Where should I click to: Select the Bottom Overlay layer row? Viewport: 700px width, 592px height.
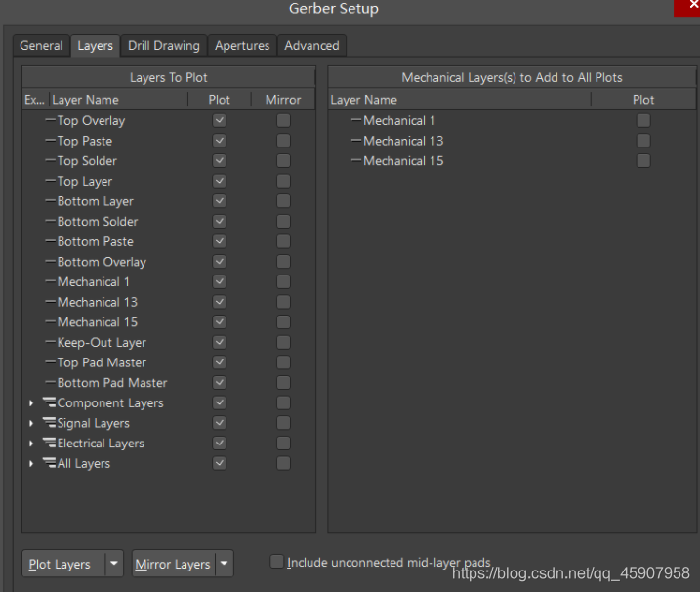[169, 262]
